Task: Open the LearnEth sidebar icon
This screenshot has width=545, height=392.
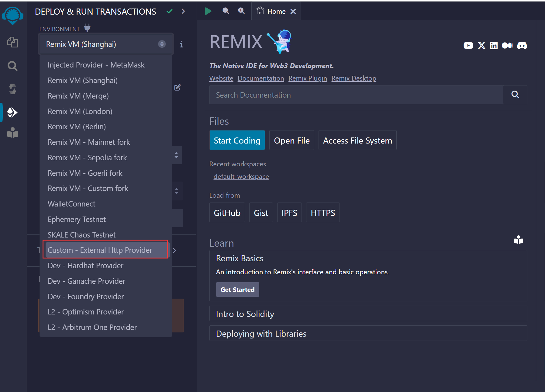Action: tap(12, 133)
